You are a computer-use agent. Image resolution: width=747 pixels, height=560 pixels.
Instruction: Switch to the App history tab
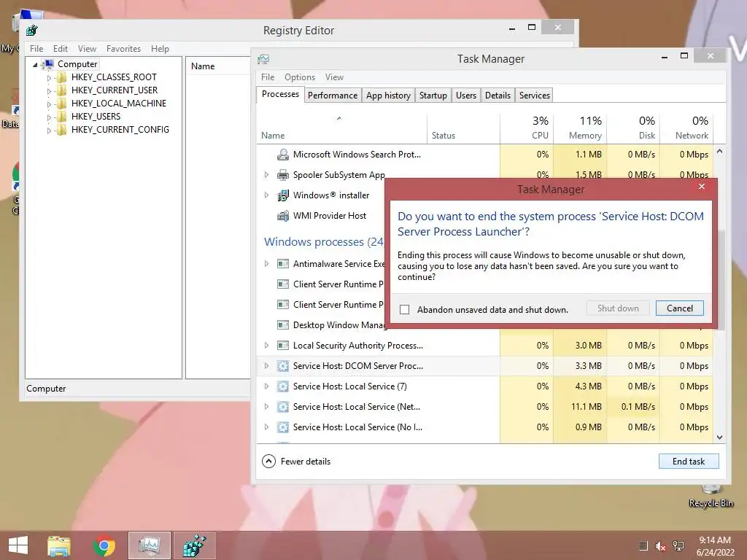pos(388,96)
